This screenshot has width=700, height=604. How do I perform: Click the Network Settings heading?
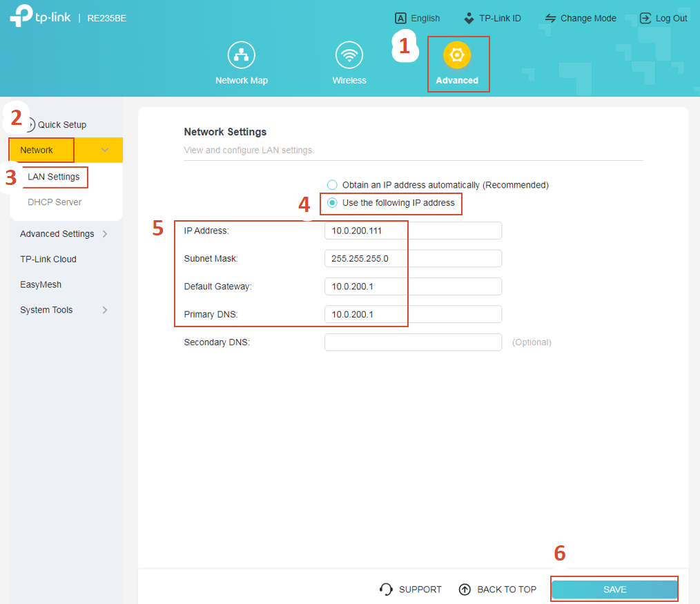tap(225, 132)
